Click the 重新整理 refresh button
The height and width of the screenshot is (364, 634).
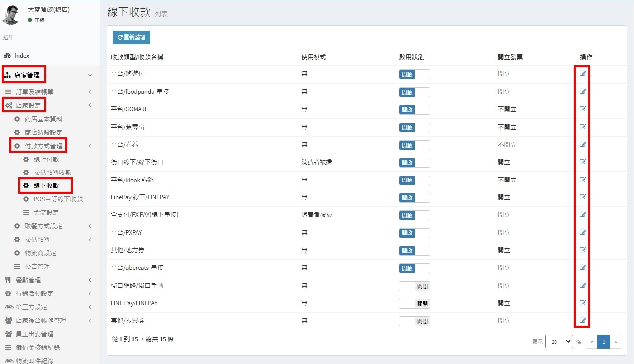coord(131,37)
